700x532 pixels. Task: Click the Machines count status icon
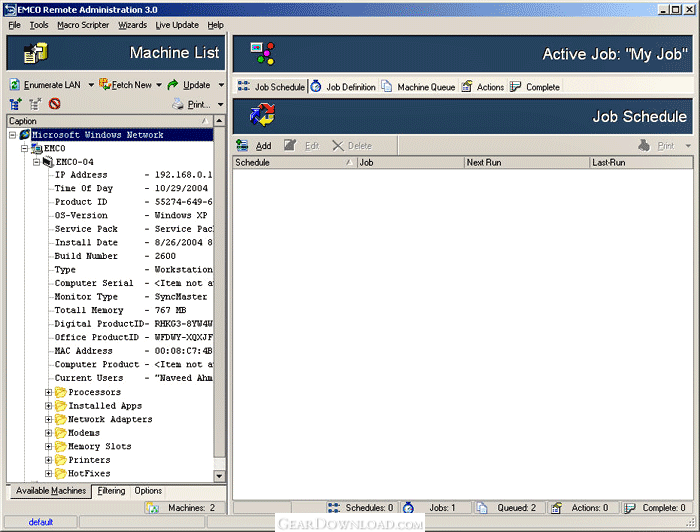tap(153, 508)
